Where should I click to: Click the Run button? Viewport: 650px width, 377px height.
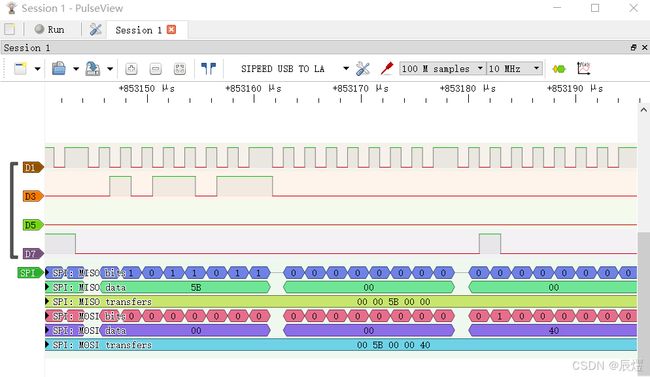(x=49, y=29)
